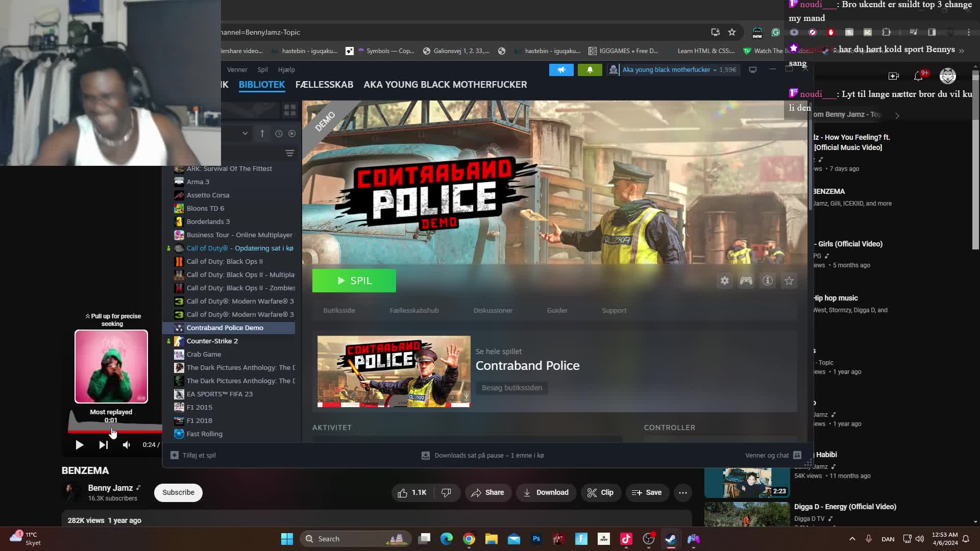Switch Steam library to grid view icon
This screenshot has height=551, width=980.
point(290,110)
